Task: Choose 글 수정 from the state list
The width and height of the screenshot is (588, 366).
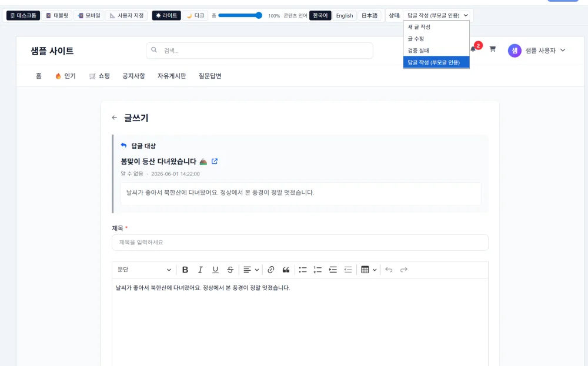Action: click(436, 39)
